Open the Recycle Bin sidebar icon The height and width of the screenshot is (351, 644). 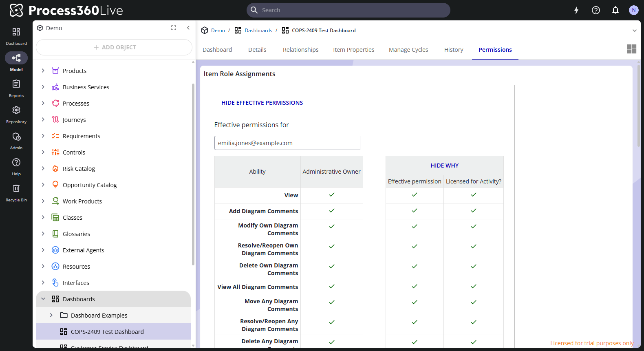coord(16,192)
